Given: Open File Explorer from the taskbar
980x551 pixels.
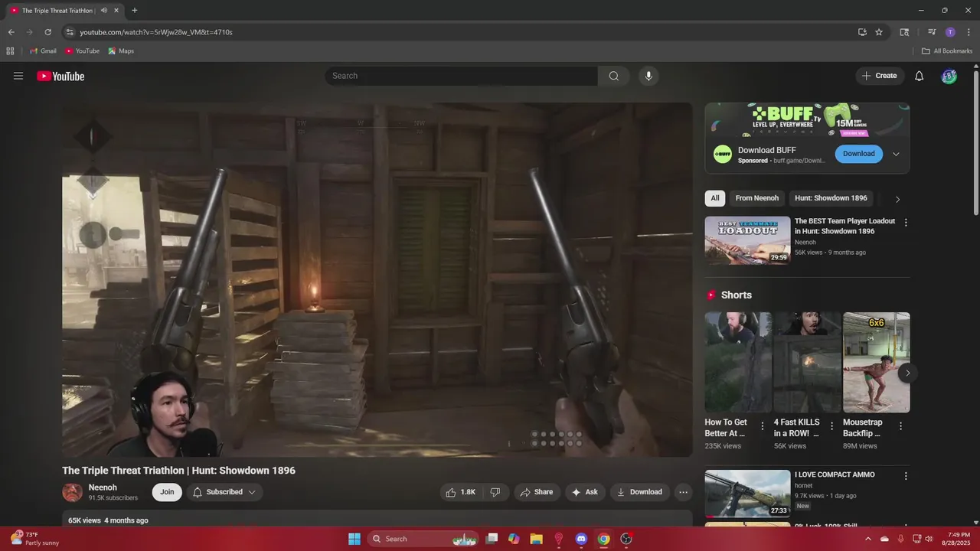Looking at the screenshot, I should coord(537,539).
